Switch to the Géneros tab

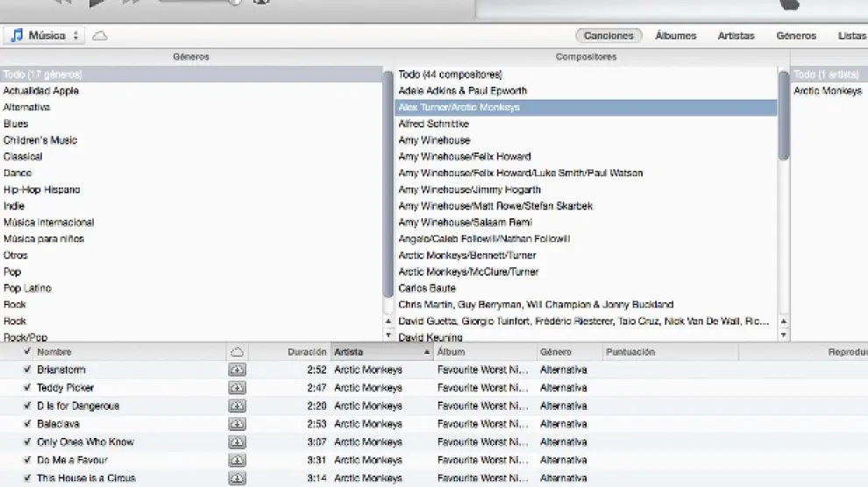tap(795, 36)
